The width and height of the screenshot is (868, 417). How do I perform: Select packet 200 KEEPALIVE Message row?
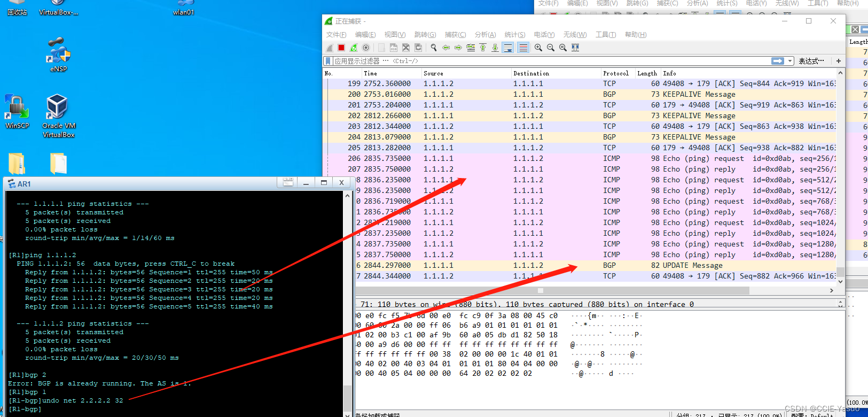click(x=580, y=94)
